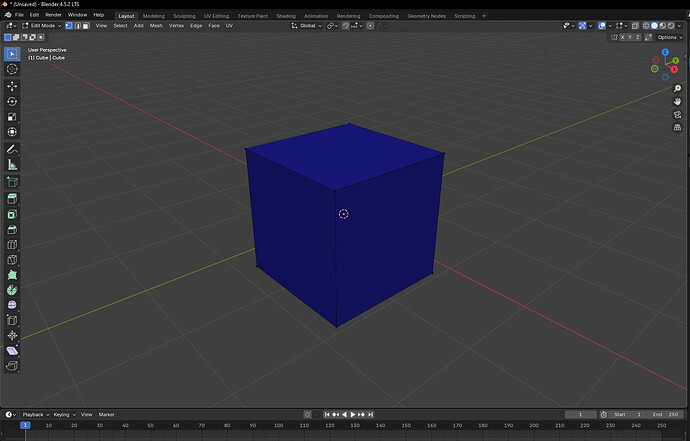Viewport: 690px width, 441px height.
Task: Switch to the Modeling workspace tab
Action: [x=154, y=16]
